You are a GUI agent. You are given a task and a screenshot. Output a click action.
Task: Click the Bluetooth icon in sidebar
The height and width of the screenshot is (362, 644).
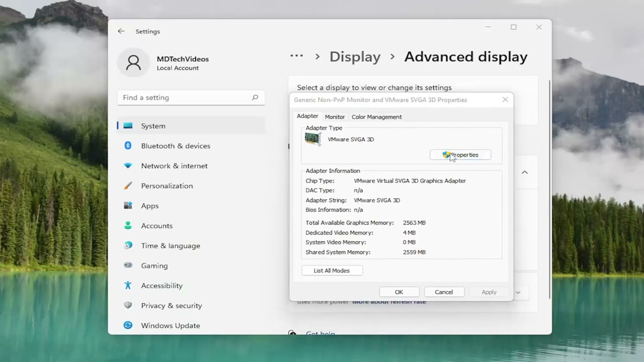(x=128, y=146)
